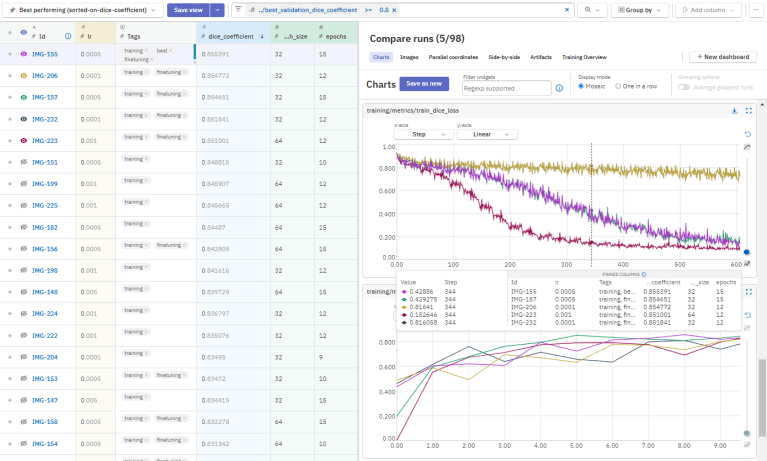Click the info icon beside Id column
This screenshot has height=461, width=767.
68,36
